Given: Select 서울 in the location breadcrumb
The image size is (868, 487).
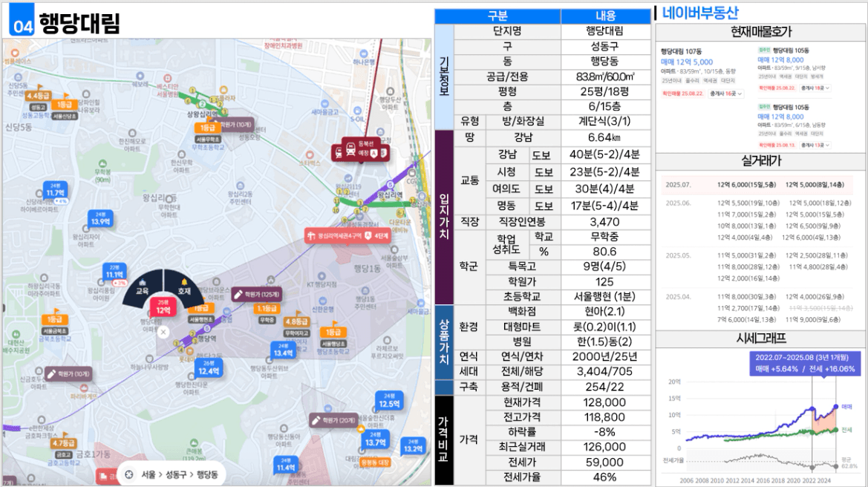Looking at the screenshot, I should point(149,474).
